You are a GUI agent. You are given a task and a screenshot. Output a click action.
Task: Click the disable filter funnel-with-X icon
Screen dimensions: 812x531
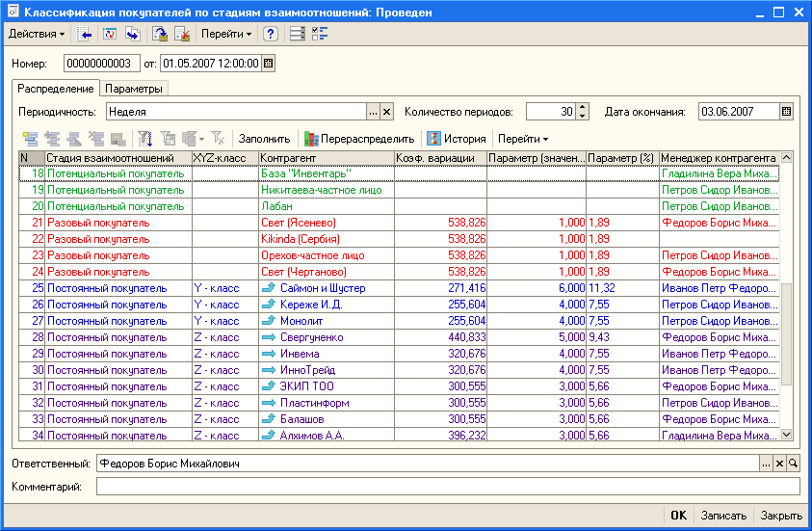(x=218, y=139)
